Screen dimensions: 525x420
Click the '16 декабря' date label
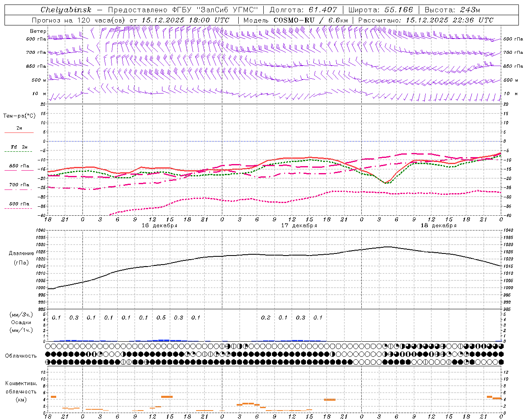click(160, 226)
